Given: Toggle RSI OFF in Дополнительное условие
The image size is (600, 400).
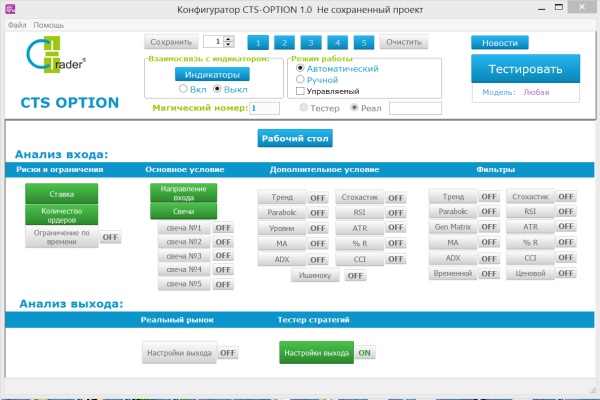Looking at the screenshot, I should point(396,213).
